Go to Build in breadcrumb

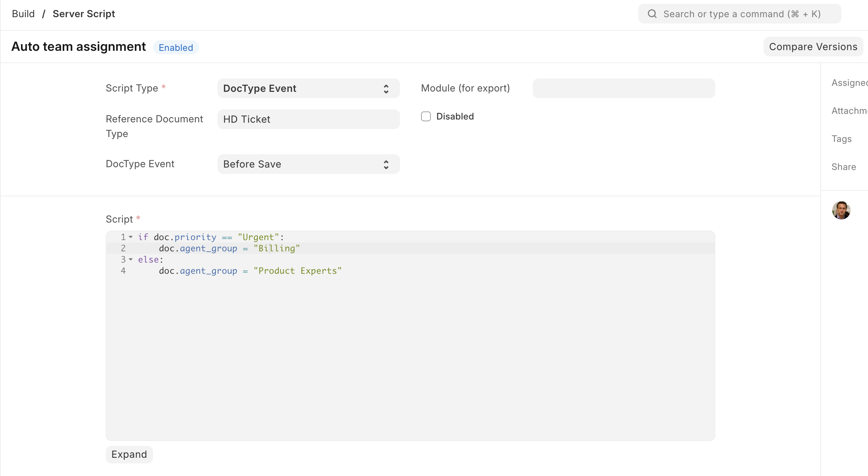pos(23,14)
